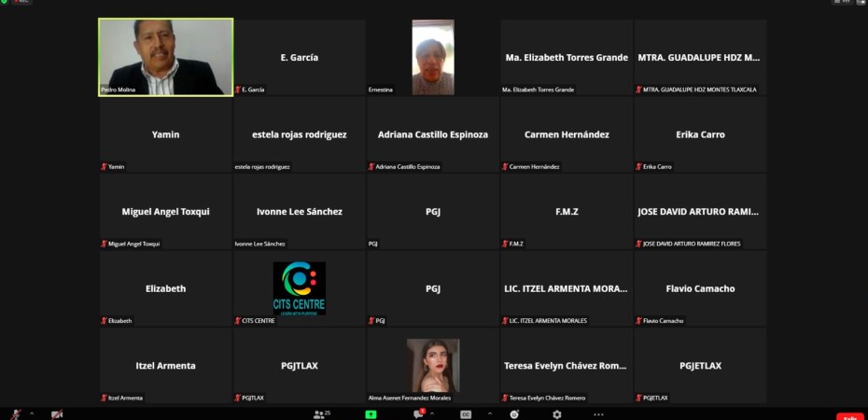Open the Participants panel showing 25 attendees
The width and height of the screenshot is (868, 420).
[321, 414]
